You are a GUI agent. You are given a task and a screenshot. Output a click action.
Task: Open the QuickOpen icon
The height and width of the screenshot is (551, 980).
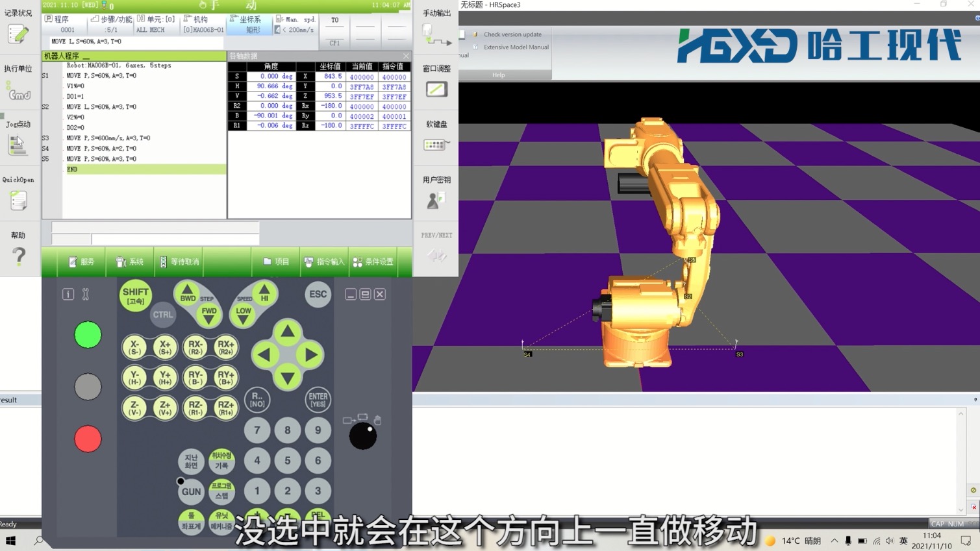point(18,201)
